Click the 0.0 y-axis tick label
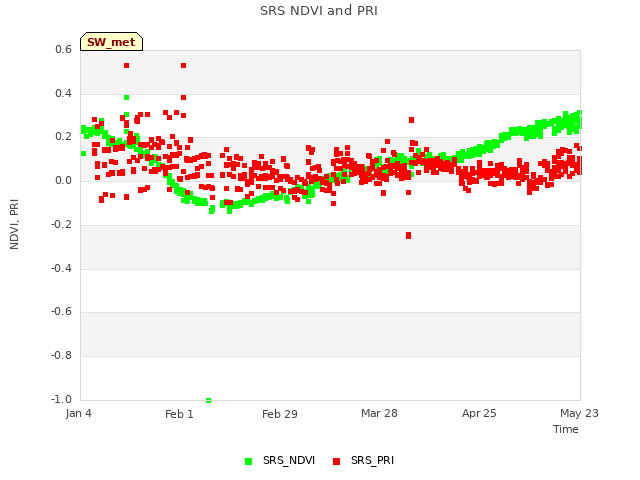Image resolution: width=640 pixels, height=480 pixels. (63, 180)
